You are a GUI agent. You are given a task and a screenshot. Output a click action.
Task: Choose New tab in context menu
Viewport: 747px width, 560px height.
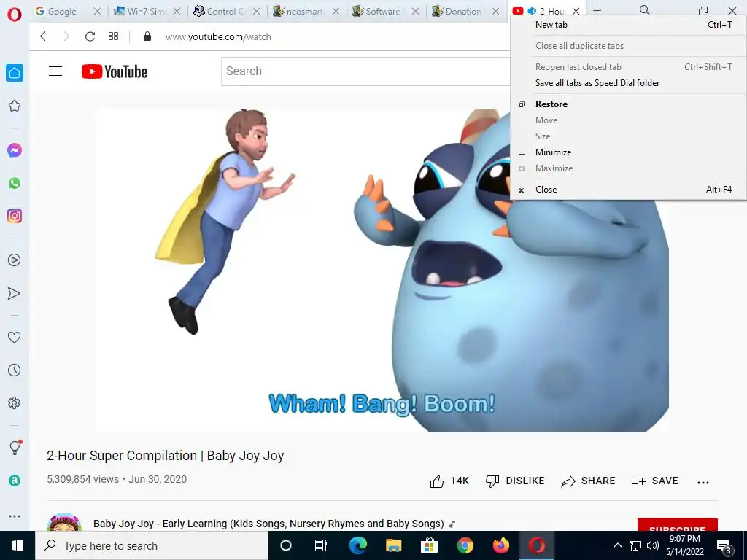628,25
